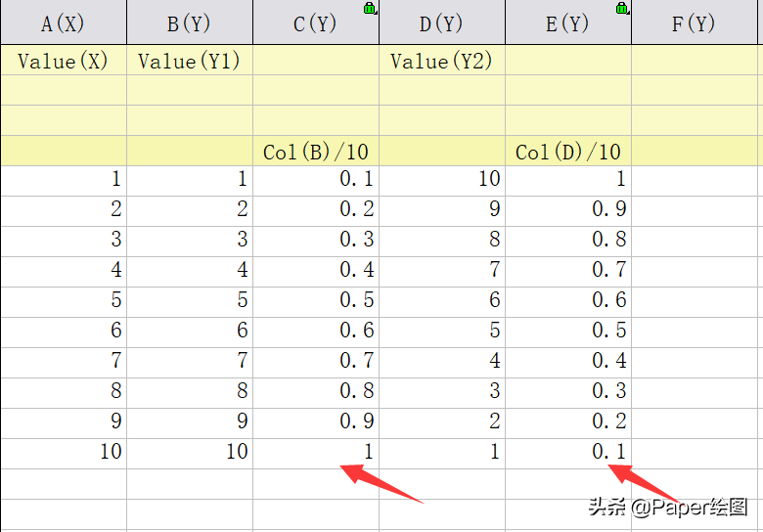Select column E cell with value 0.9
Image resolution: width=763 pixels, height=532 pixels.
568,211
